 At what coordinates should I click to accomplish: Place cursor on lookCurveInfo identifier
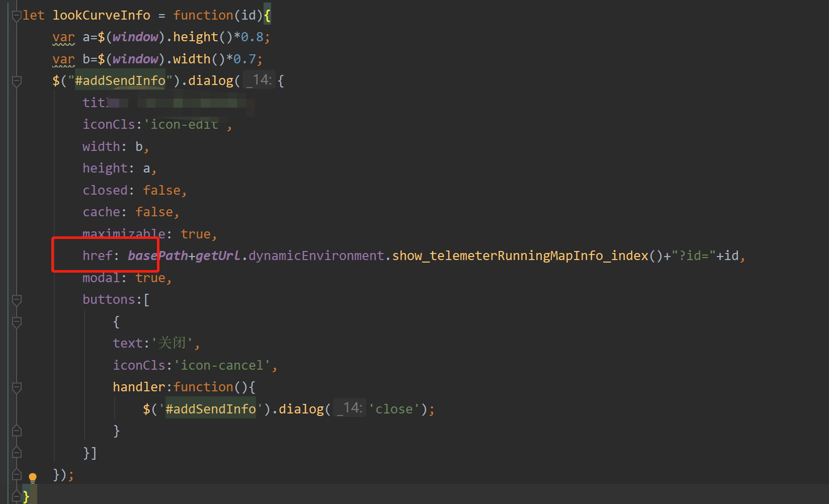[102, 15]
